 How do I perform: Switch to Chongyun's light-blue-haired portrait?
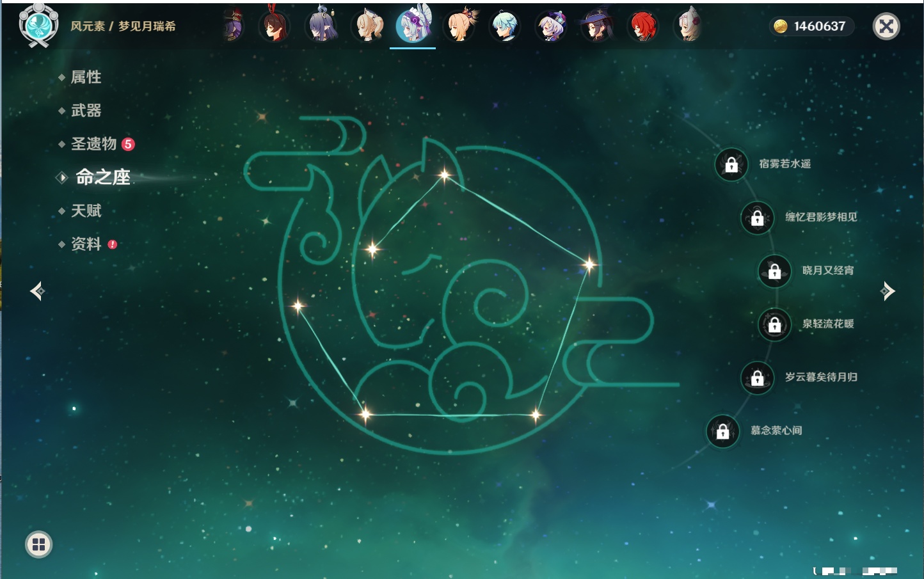[506, 26]
